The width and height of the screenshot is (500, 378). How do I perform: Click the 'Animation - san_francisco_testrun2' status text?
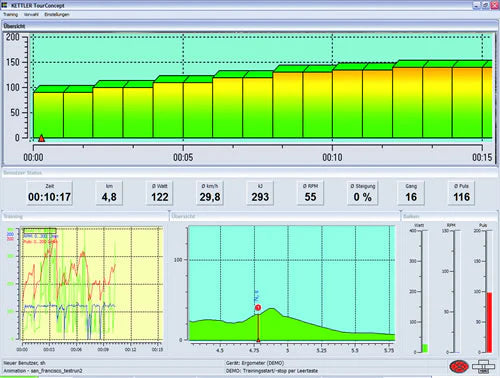(43, 371)
